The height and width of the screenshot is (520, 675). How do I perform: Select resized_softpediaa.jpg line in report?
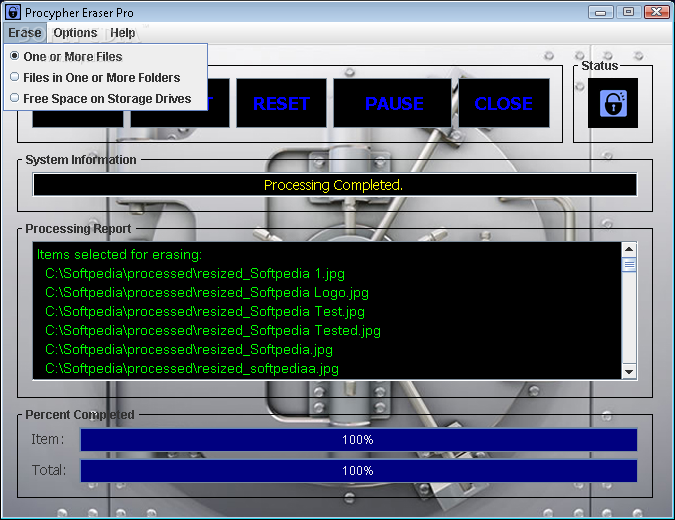[192, 369]
